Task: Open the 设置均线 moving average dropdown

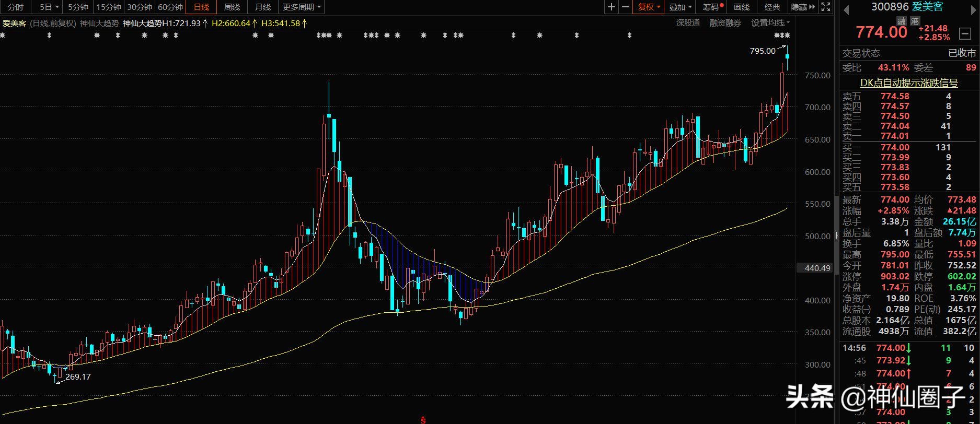Action: 770,23
